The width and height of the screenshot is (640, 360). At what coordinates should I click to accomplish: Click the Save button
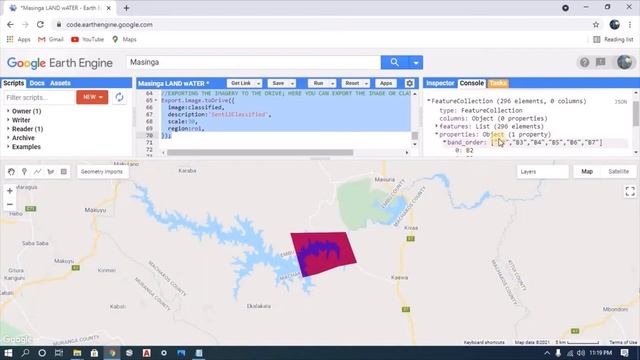(278, 83)
